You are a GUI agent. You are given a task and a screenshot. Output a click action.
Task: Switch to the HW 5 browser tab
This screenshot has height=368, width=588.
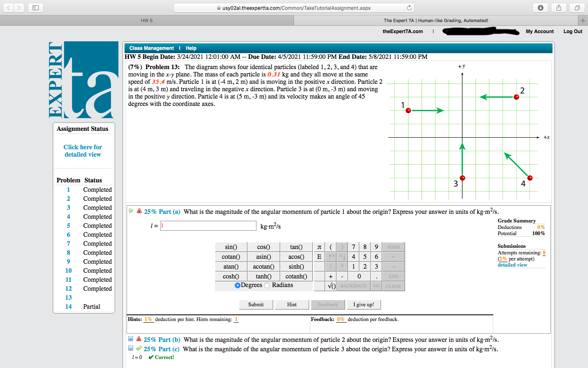[147, 20]
